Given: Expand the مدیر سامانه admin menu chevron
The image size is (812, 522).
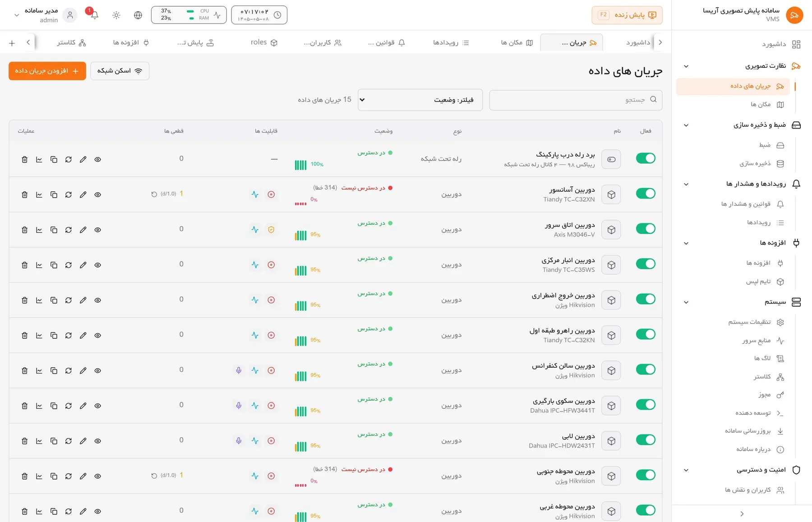Looking at the screenshot, I should pyautogui.click(x=17, y=15).
